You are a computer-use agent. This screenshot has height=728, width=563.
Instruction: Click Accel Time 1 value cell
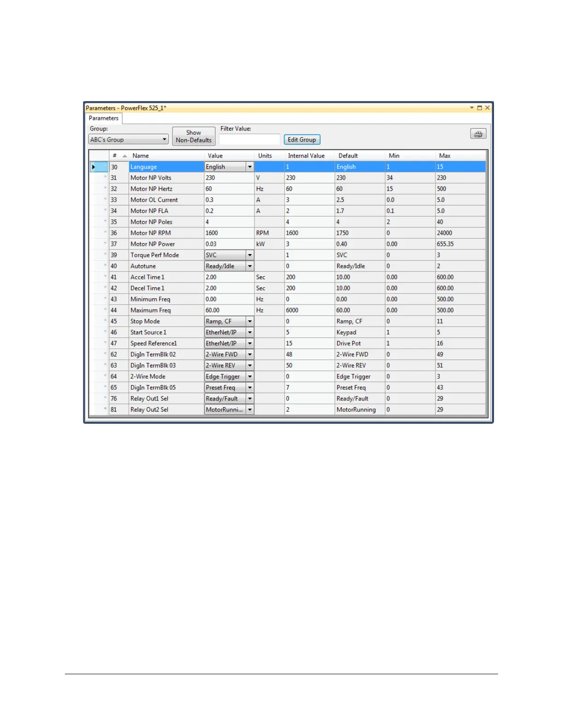coord(229,277)
